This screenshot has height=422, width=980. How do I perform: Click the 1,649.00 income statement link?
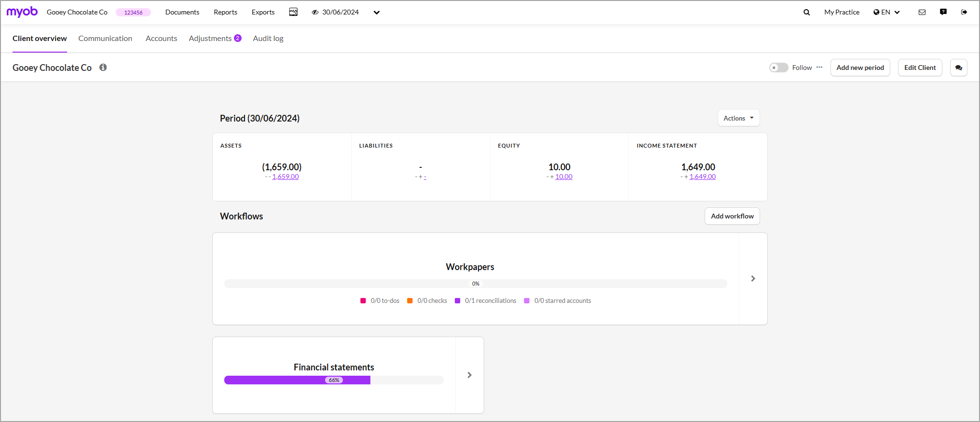702,177
